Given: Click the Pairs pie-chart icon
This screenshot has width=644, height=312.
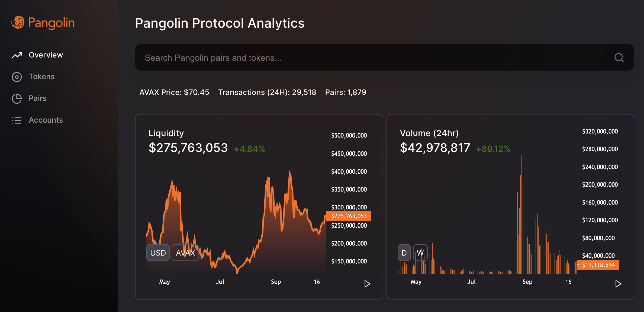Looking at the screenshot, I should pos(17,99).
